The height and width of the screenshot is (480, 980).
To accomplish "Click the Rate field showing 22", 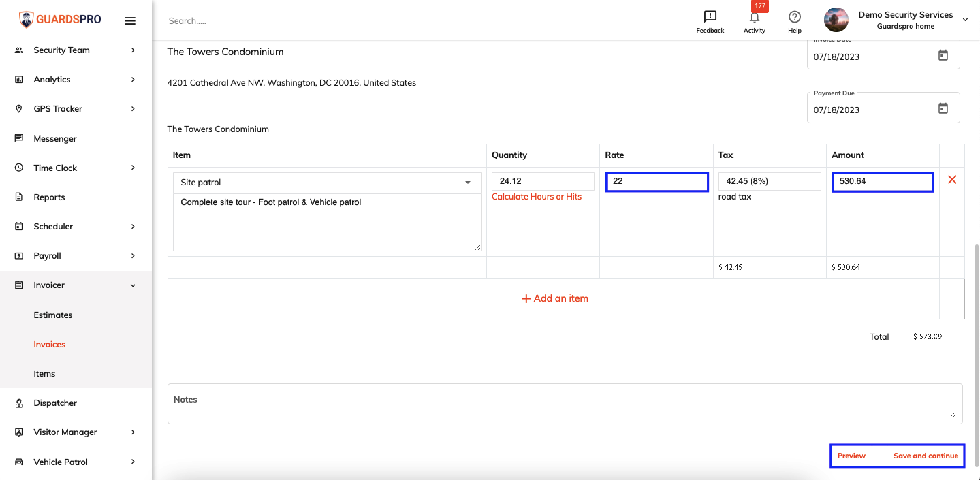I will pos(657,181).
